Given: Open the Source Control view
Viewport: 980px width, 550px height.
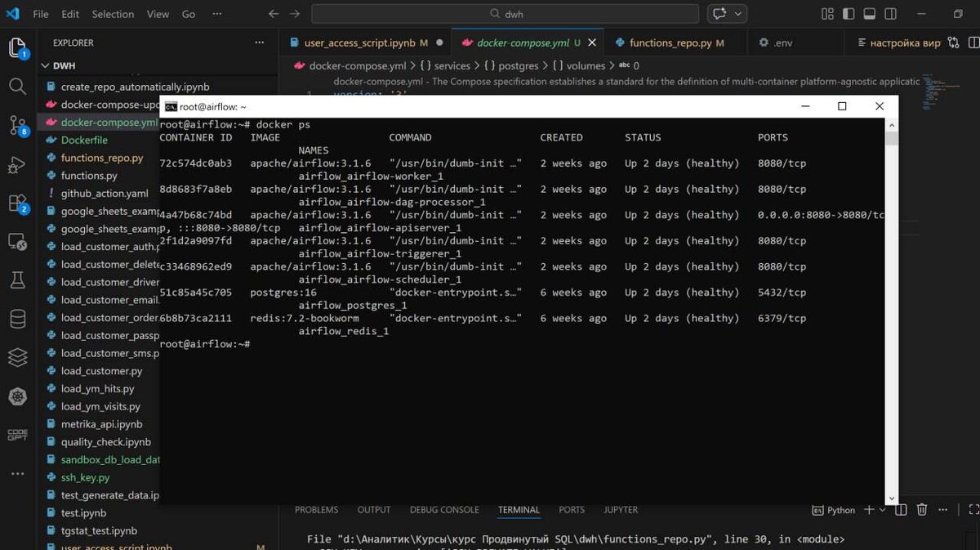Looking at the screenshot, I should point(17,125).
